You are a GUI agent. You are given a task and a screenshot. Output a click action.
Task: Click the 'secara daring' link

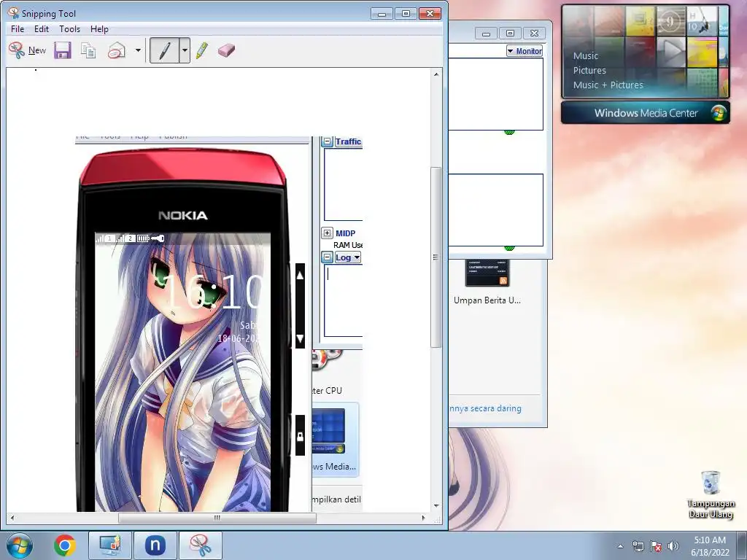485,408
